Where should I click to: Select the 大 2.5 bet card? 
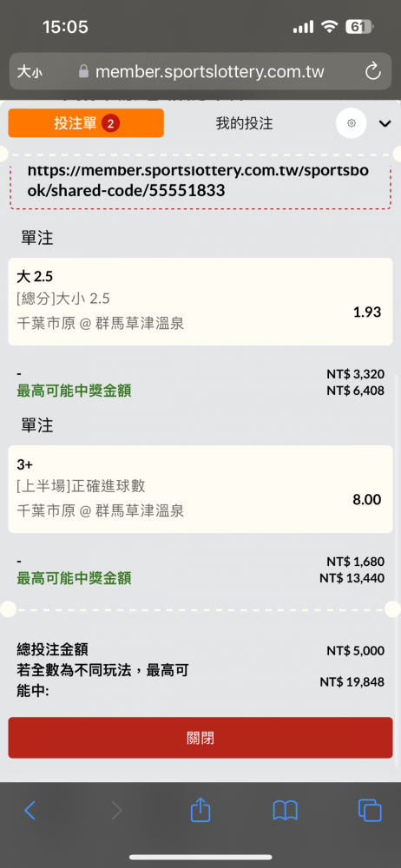pyautogui.click(x=200, y=302)
